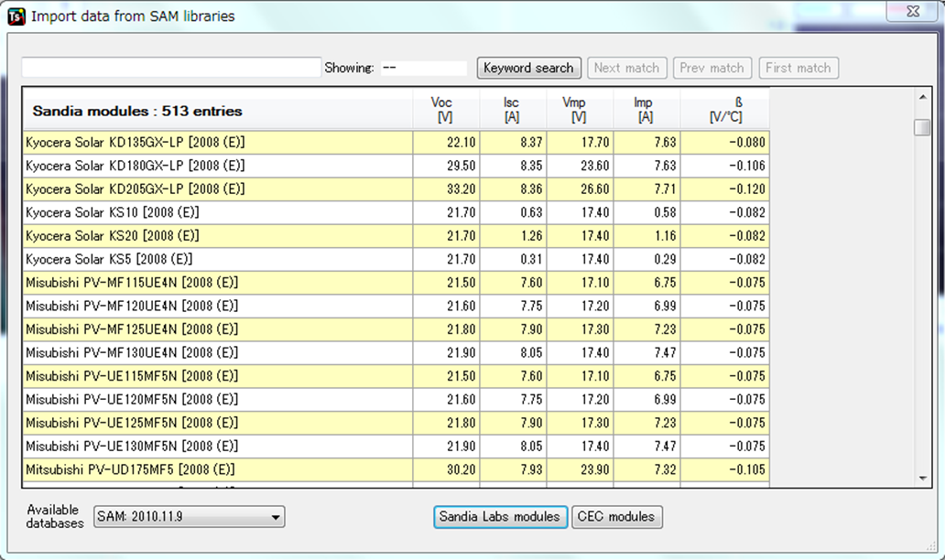This screenshot has height=560, width=945.
Task: Click the Next match button
Action: pos(626,68)
